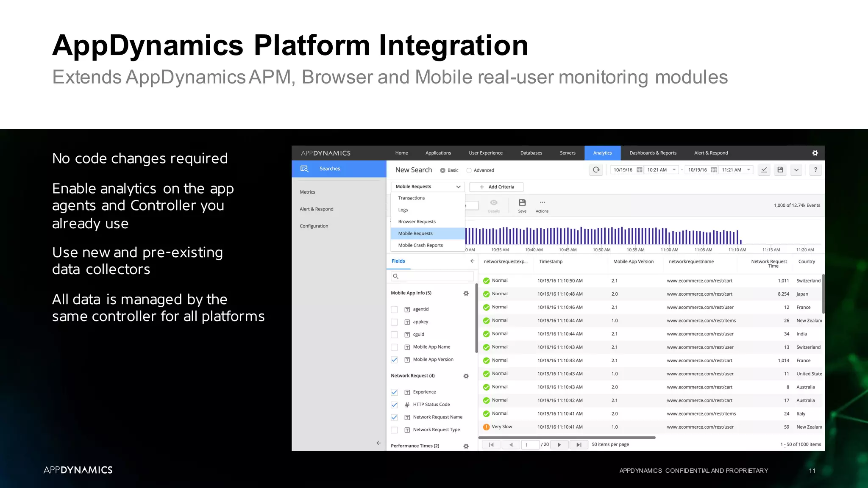
Task: Go to next results page
Action: [x=559, y=445]
